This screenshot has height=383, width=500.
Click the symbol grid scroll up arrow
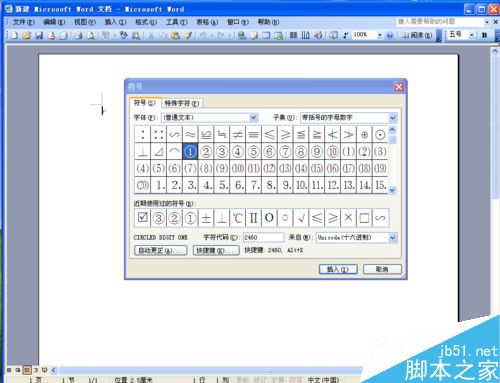point(393,130)
